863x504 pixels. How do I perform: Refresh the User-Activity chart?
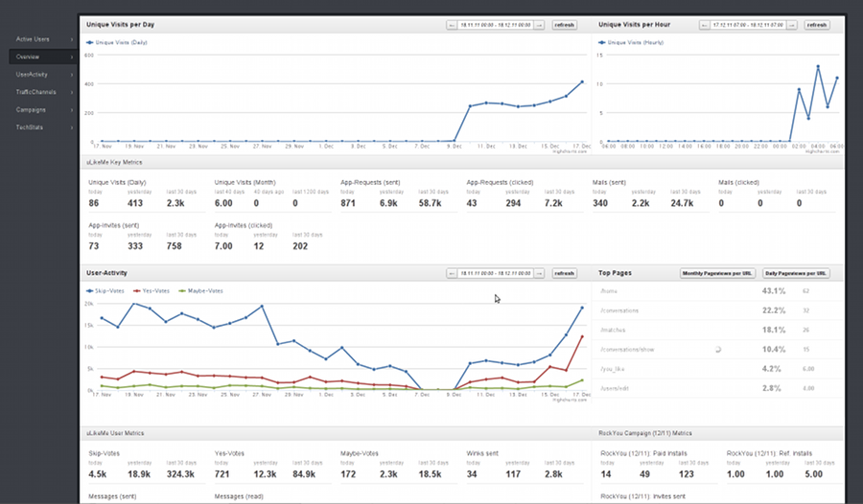(x=564, y=273)
